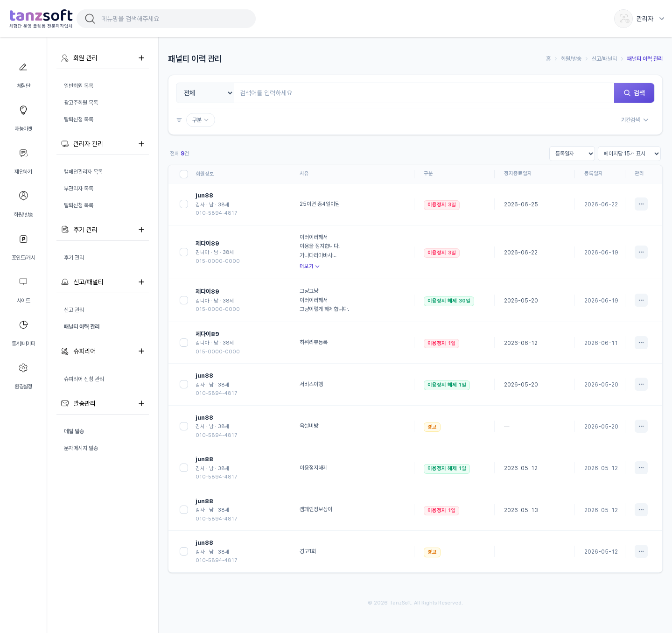Toggle the select-all checkbox in table header
The image size is (672, 633).
tap(184, 174)
